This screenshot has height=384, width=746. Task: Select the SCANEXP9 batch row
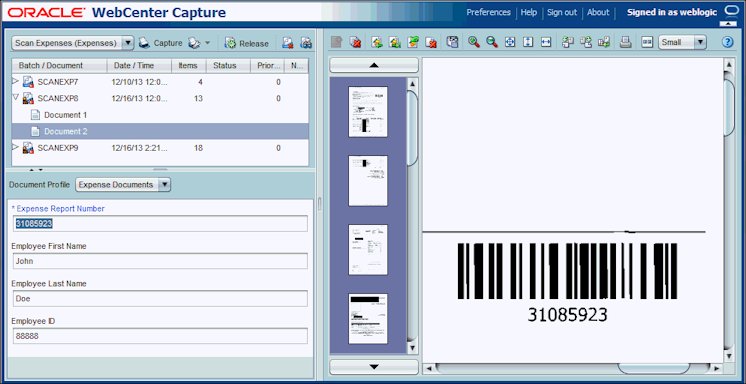[161, 148]
